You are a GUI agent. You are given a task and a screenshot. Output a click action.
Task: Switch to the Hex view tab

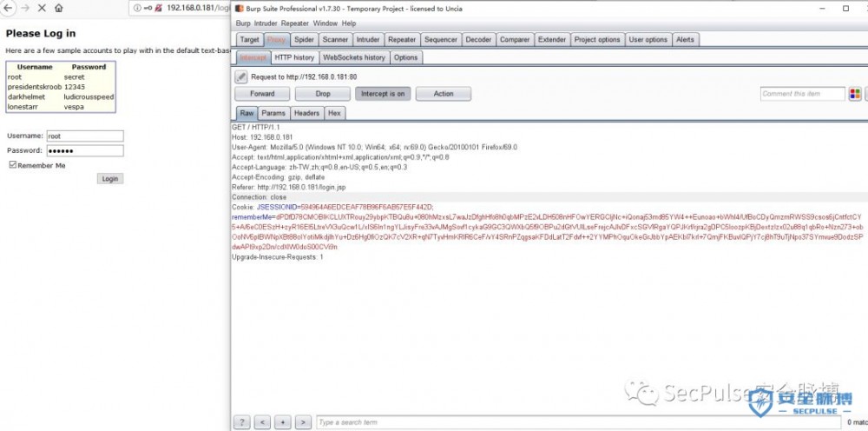coord(334,113)
